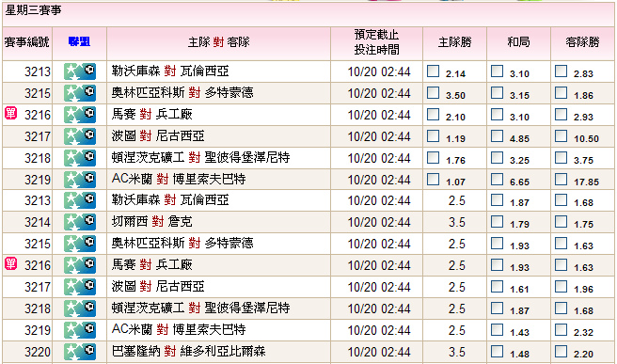617x364 pixels.
Task: Tick the 2.93 checkbox for 兵工廠
Action: [562, 114]
